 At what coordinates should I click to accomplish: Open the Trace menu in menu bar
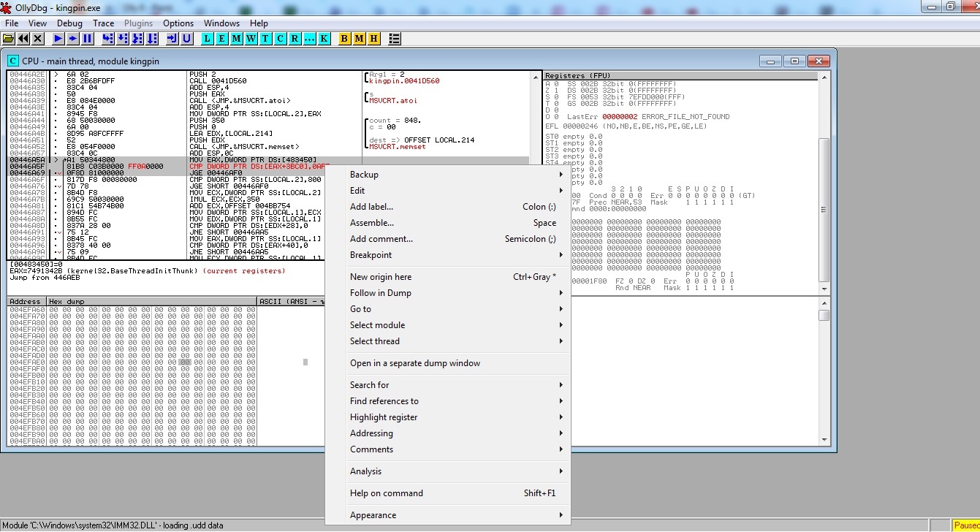pos(104,23)
